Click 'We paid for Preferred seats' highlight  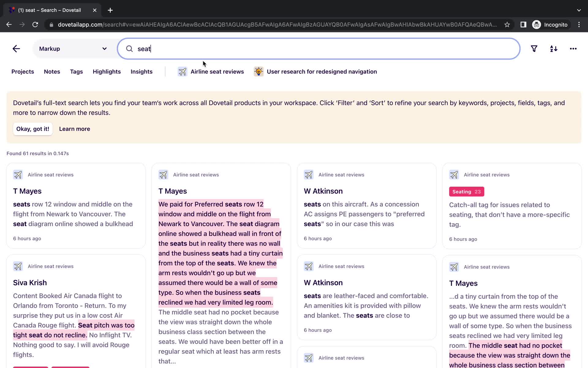221,253
